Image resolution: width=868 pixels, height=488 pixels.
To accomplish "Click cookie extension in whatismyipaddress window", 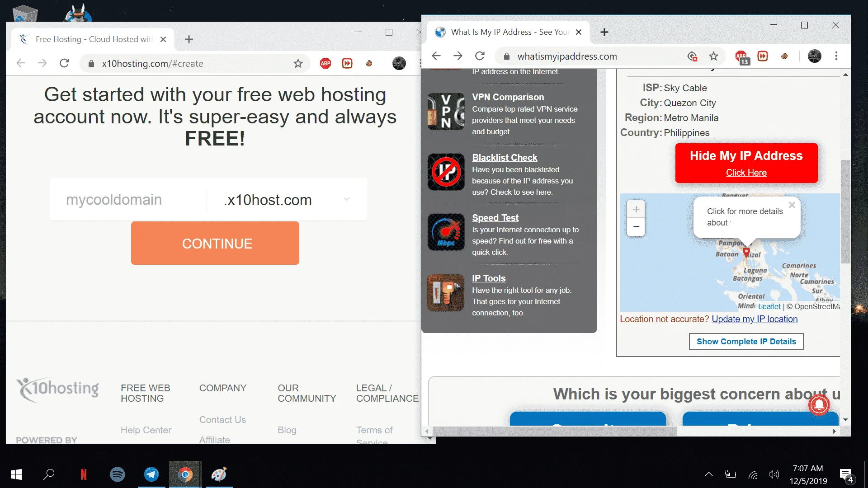I will (784, 56).
